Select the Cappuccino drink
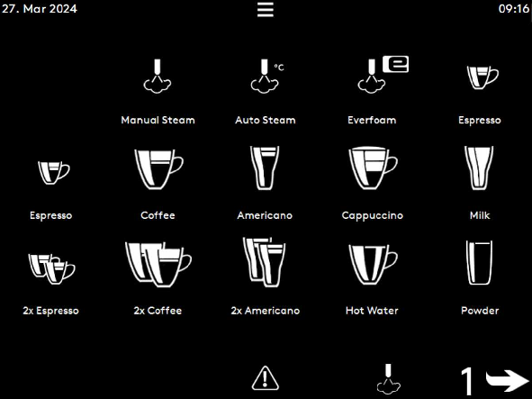The width and height of the screenshot is (532, 399). coord(373,168)
